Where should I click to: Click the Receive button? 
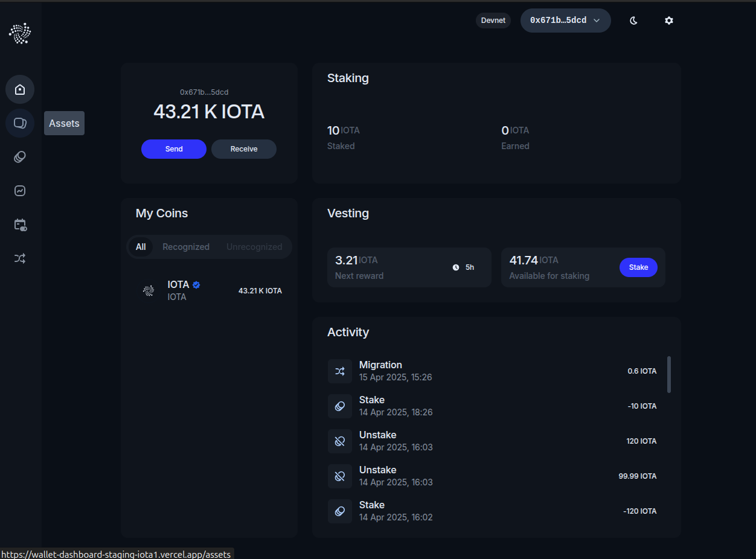pyautogui.click(x=244, y=149)
